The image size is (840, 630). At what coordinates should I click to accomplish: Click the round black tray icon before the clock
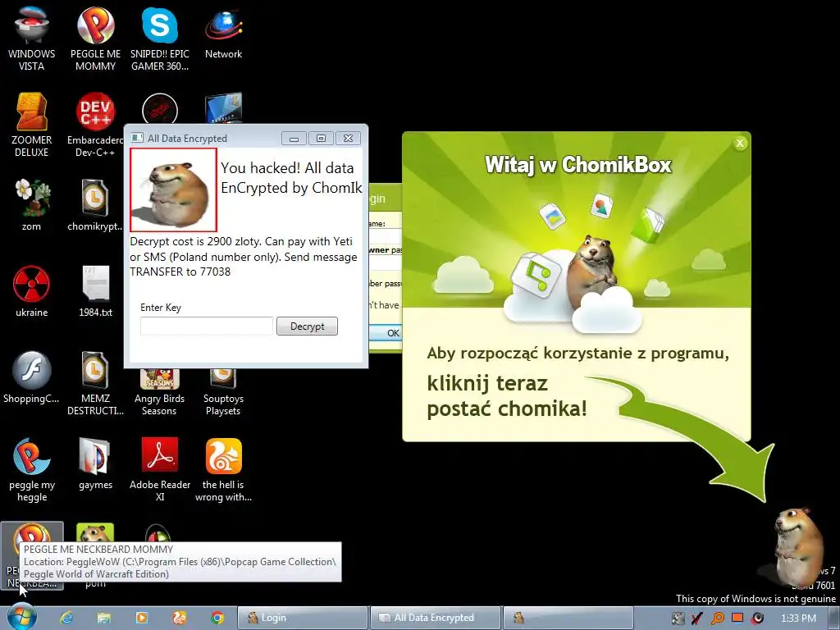(x=757, y=619)
